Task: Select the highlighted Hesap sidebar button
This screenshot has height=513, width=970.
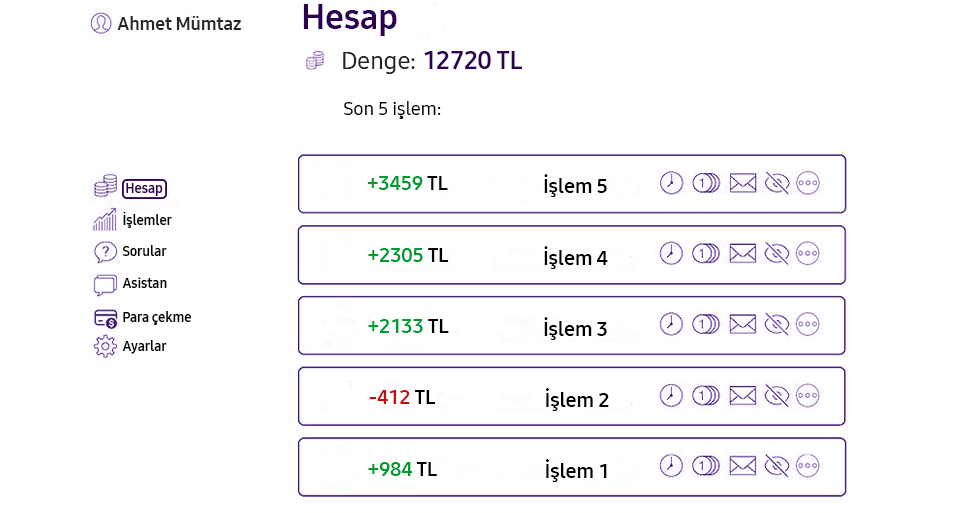Action: (144, 188)
